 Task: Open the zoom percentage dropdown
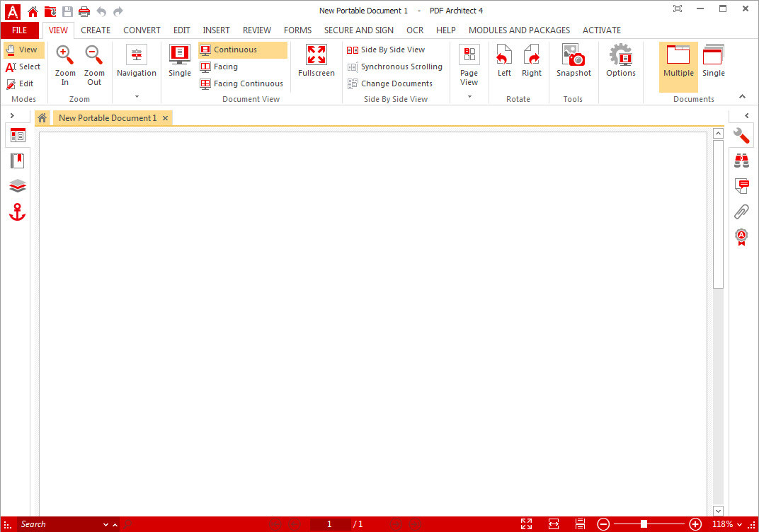click(x=740, y=525)
